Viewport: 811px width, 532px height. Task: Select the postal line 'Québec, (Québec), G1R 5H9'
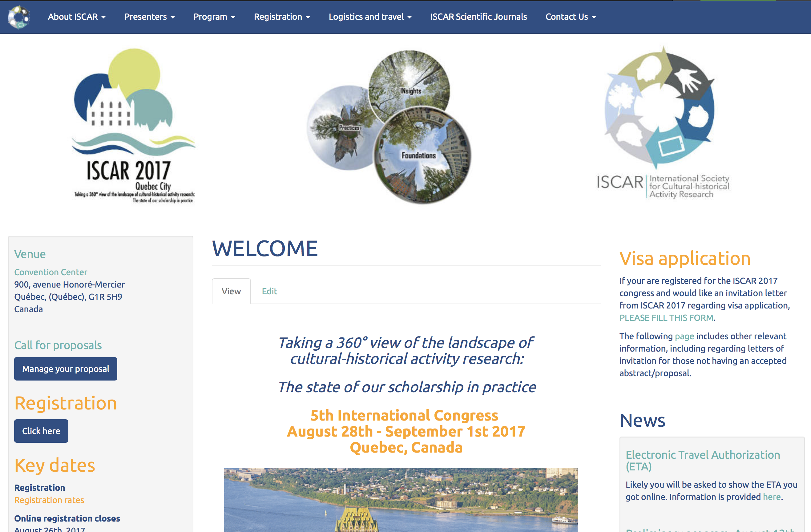[68, 296]
